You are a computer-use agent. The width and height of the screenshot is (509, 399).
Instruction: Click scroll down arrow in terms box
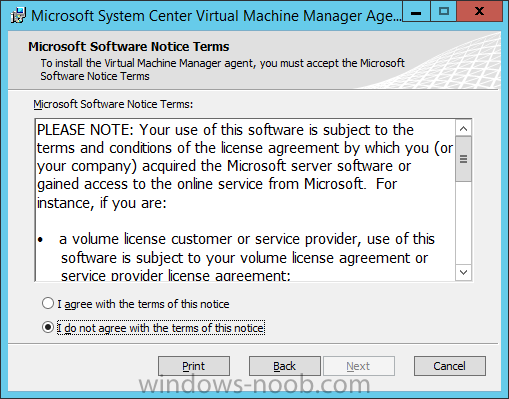click(x=463, y=272)
